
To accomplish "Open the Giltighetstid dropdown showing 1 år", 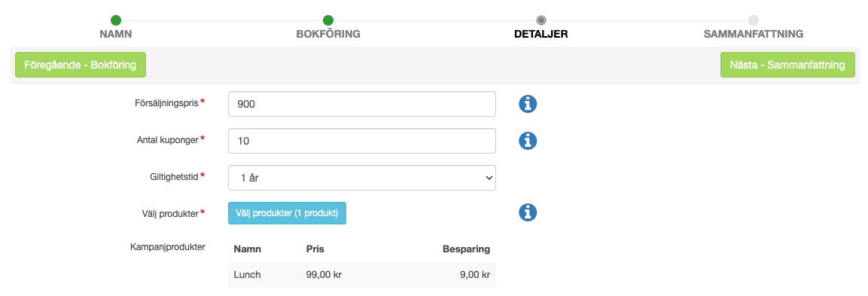I will 362,178.
